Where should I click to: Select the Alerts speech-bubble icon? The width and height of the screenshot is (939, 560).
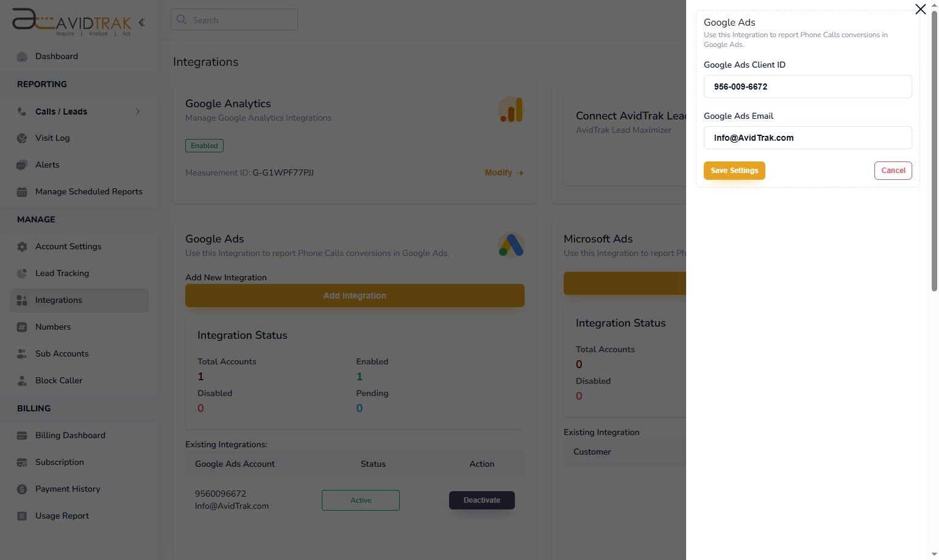click(22, 165)
